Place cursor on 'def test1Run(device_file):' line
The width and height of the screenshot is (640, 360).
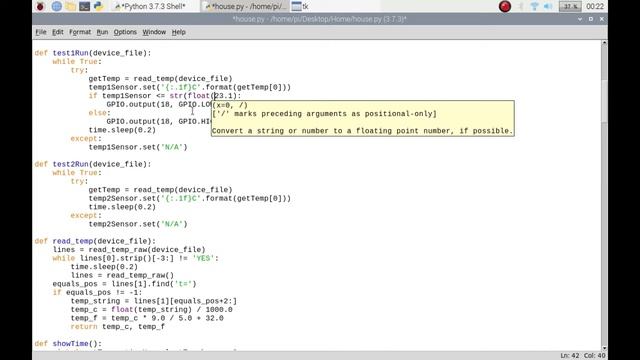pyautogui.click(x=93, y=53)
